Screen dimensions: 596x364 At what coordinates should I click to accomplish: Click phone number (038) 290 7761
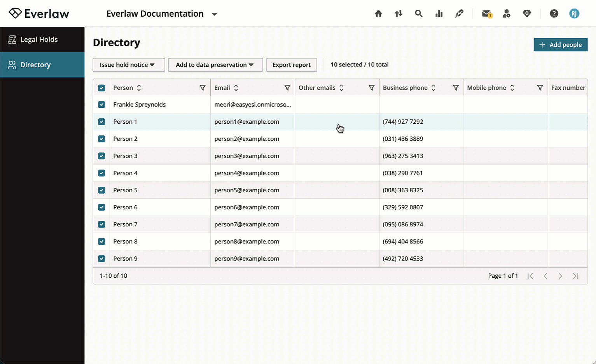(x=403, y=173)
